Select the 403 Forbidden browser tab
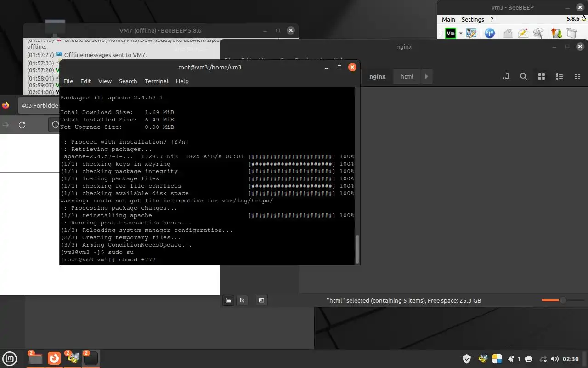This screenshot has width=588, height=368. point(40,105)
